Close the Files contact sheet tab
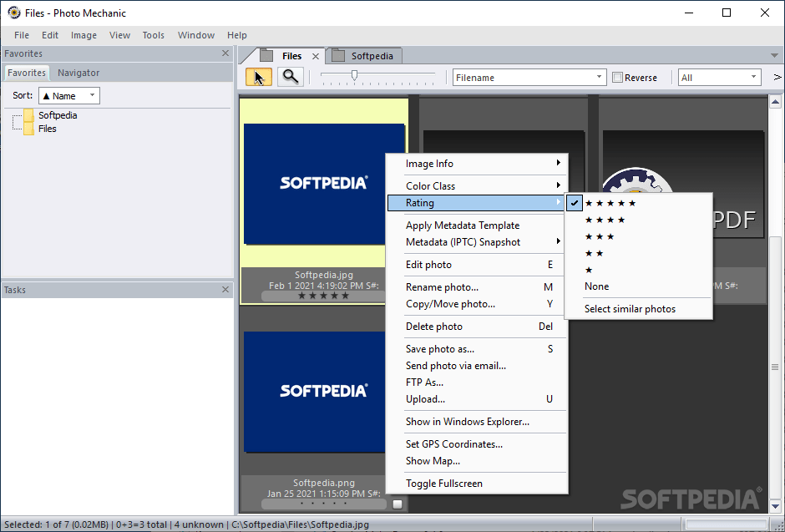The width and height of the screenshot is (785, 532). point(316,56)
